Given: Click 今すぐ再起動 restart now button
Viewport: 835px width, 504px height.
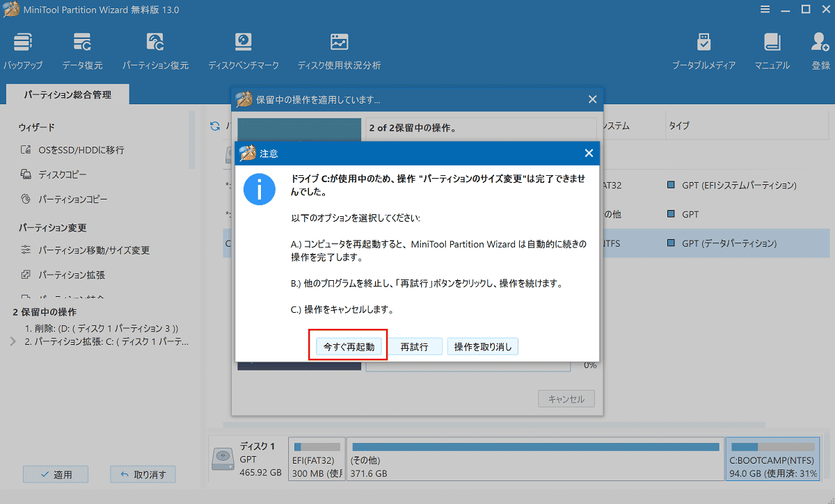Looking at the screenshot, I should tap(348, 346).
